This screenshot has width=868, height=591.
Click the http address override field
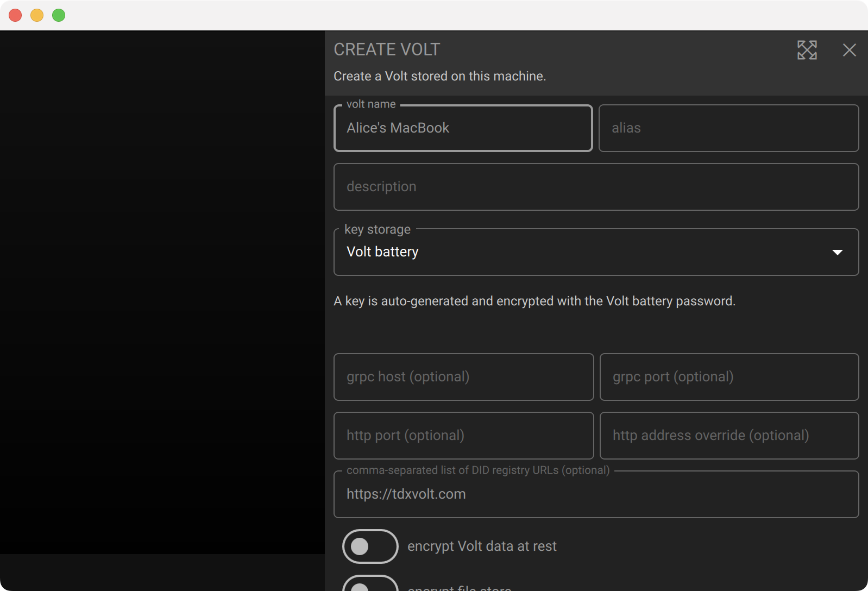[729, 436]
